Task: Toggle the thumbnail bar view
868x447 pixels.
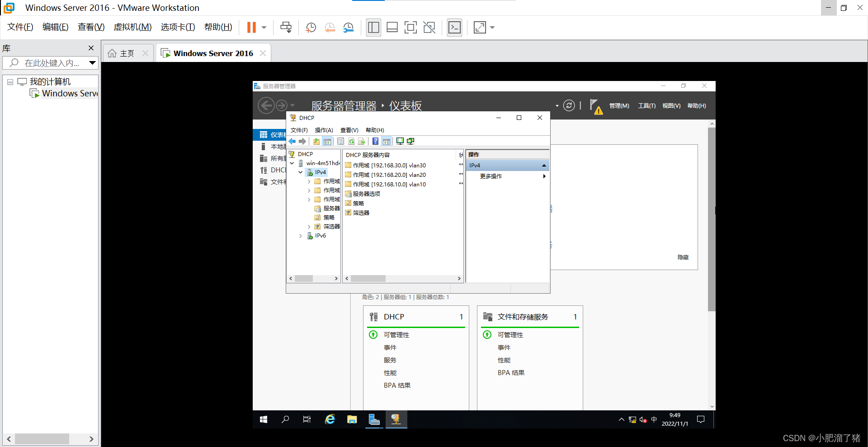Action: pyautogui.click(x=392, y=28)
